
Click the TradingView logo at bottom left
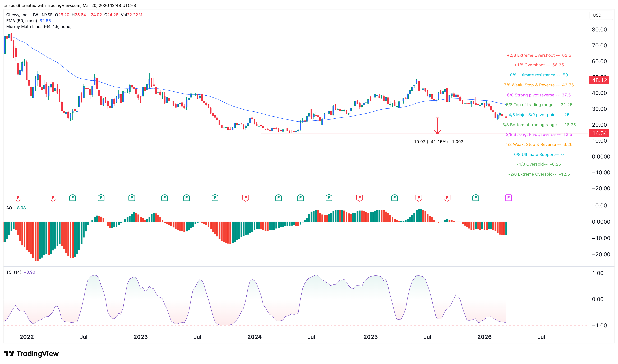(x=31, y=353)
